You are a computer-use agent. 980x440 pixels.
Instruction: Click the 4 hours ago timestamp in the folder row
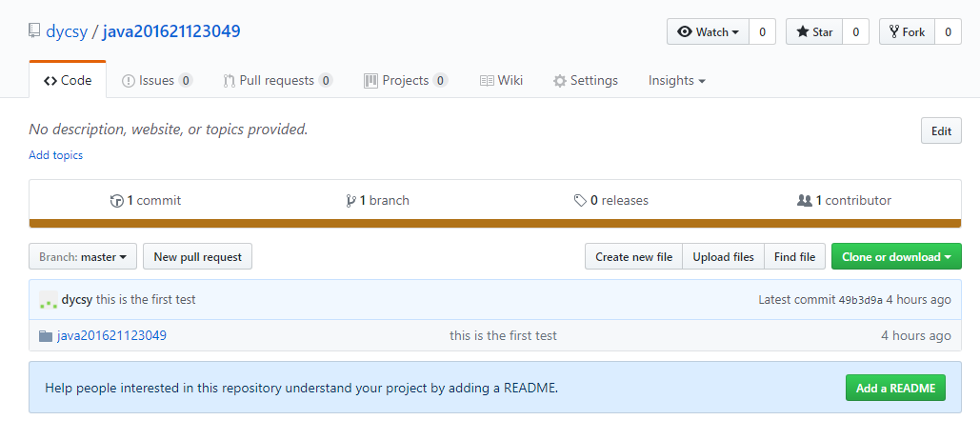coord(915,335)
